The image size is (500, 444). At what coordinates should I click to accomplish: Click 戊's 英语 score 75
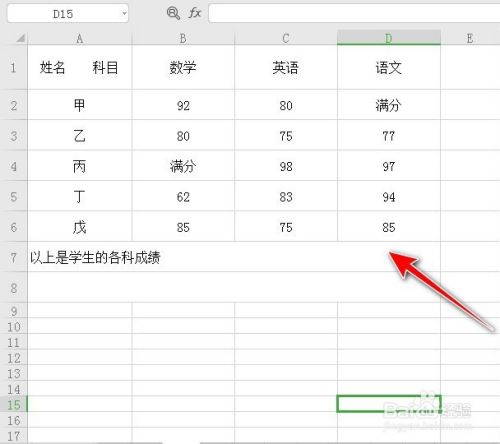point(286,227)
